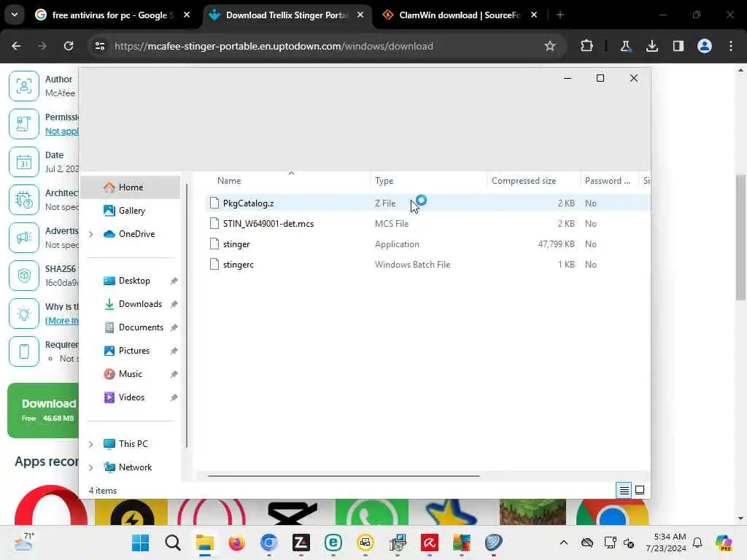The height and width of the screenshot is (560, 747).
Task: Sort by the Password column header
Action: coord(608,181)
